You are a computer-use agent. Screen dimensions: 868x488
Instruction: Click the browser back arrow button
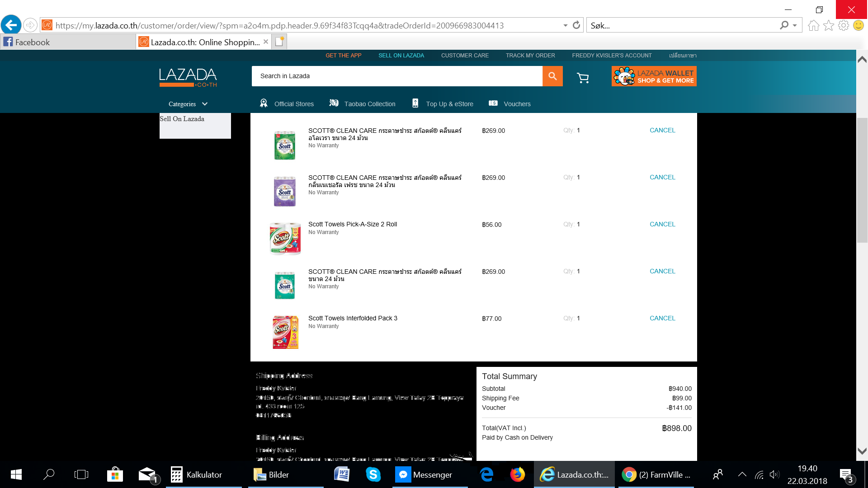tap(11, 25)
